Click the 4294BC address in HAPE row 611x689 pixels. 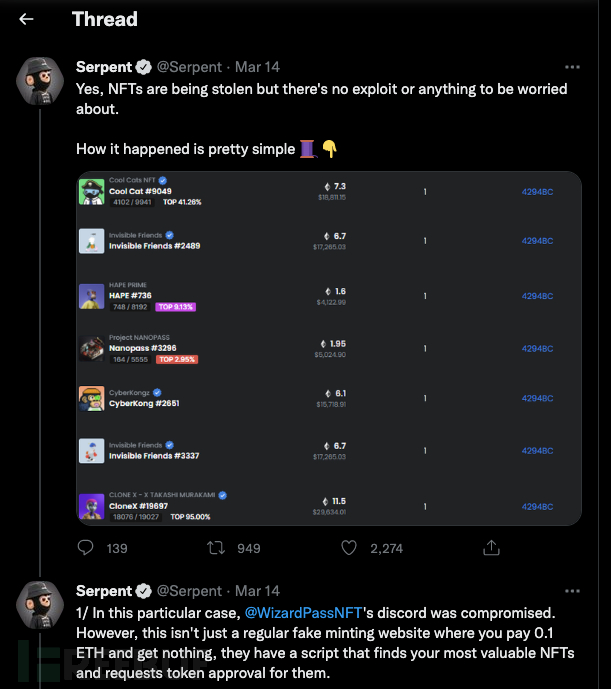pos(537,296)
